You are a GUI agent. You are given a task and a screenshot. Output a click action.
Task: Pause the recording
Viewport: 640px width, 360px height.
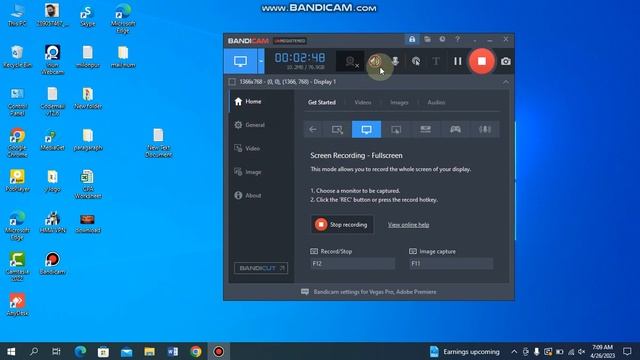458,61
